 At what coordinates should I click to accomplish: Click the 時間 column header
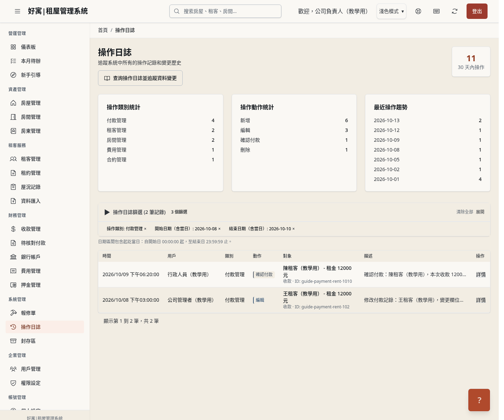click(x=107, y=256)
